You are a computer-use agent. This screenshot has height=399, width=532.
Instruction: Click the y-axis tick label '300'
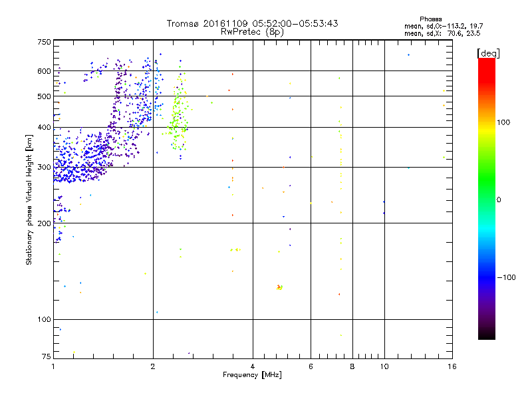click(44, 168)
